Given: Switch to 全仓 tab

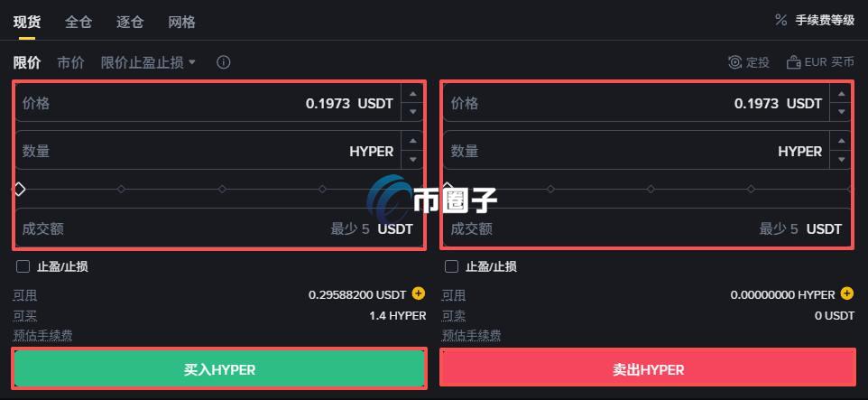Looking at the screenshot, I should click(x=78, y=23).
